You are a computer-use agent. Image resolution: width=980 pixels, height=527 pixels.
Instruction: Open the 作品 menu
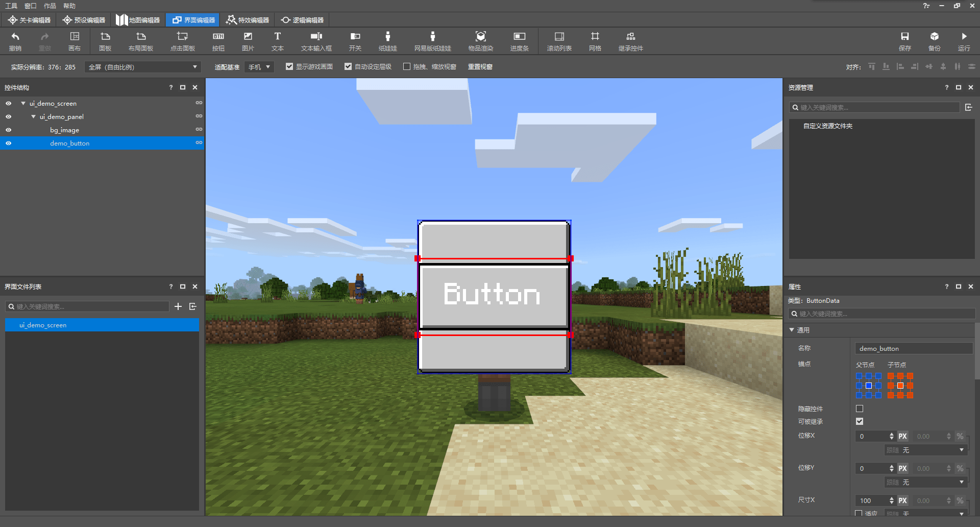[50, 6]
